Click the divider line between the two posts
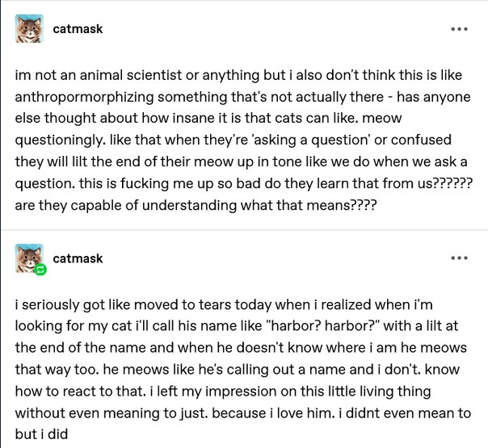Viewport: 488px width, 448px height. tap(244, 230)
